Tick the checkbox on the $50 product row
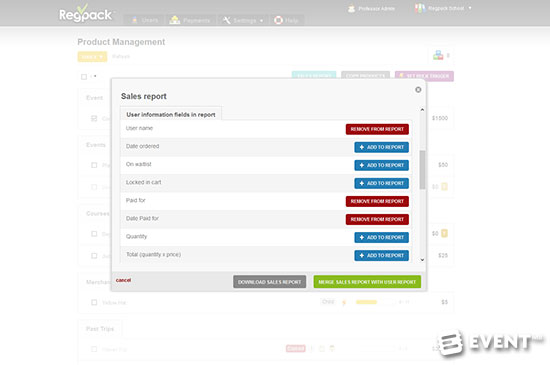The height and width of the screenshot is (365, 550). 94,165
